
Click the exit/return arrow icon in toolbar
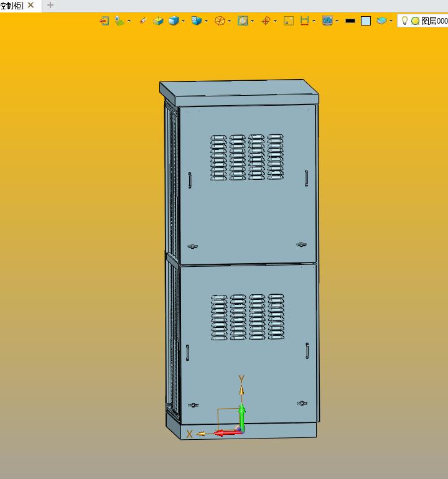[x=104, y=21]
